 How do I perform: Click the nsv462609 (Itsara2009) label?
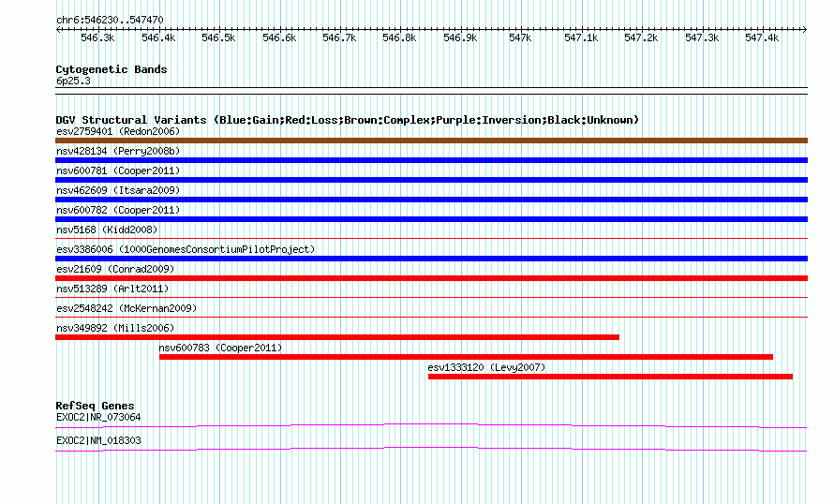[x=118, y=190]
